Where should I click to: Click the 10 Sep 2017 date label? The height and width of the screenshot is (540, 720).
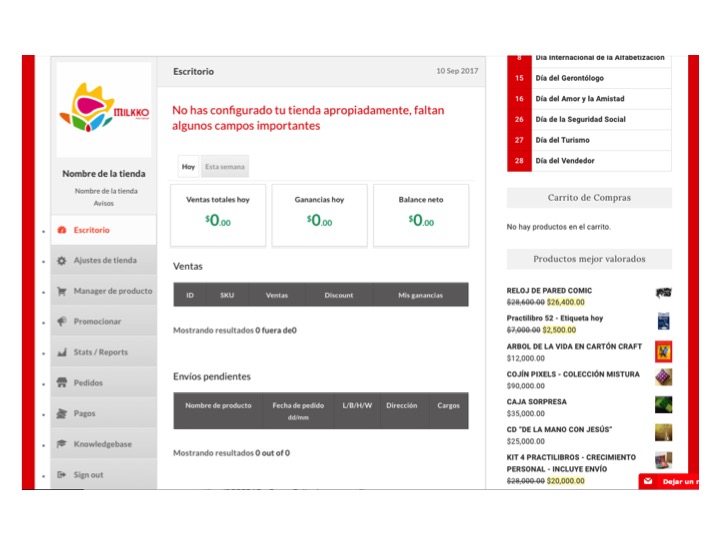click(457, 71)
